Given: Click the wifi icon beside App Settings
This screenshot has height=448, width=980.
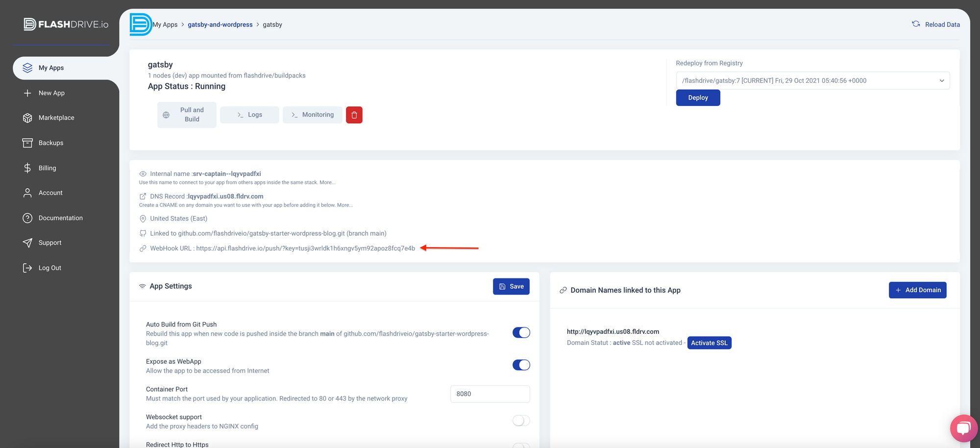Looking at the screenshot, I should point(143,286).
